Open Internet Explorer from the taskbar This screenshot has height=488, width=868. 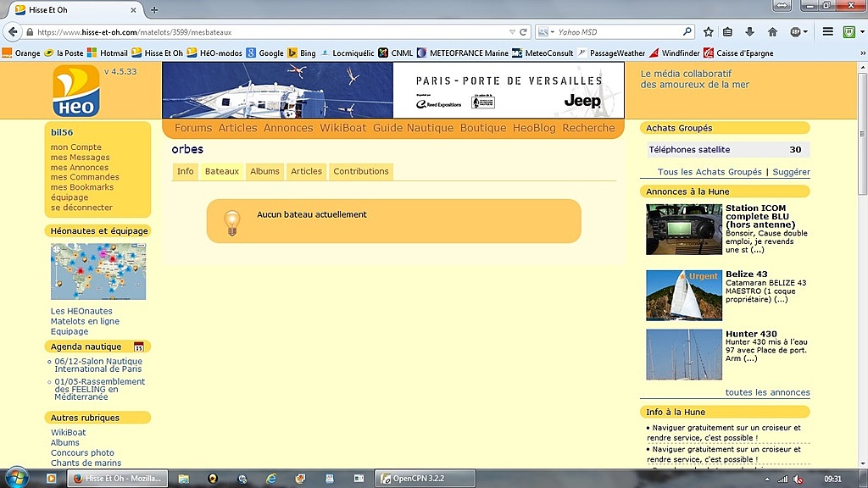coord(270,479)
